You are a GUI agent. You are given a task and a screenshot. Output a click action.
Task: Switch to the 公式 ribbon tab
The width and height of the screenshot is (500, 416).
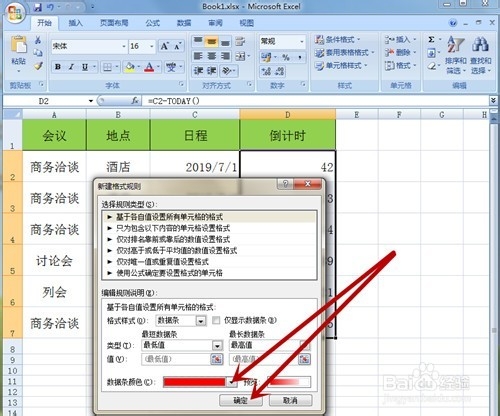click(x=153, y=23)
